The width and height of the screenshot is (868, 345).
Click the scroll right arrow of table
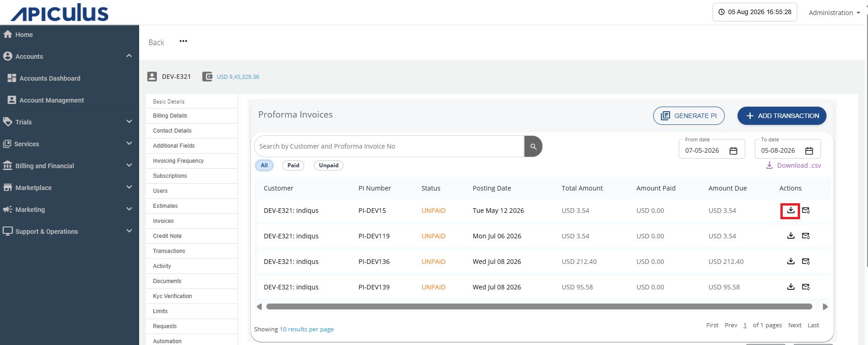point(825,307)
